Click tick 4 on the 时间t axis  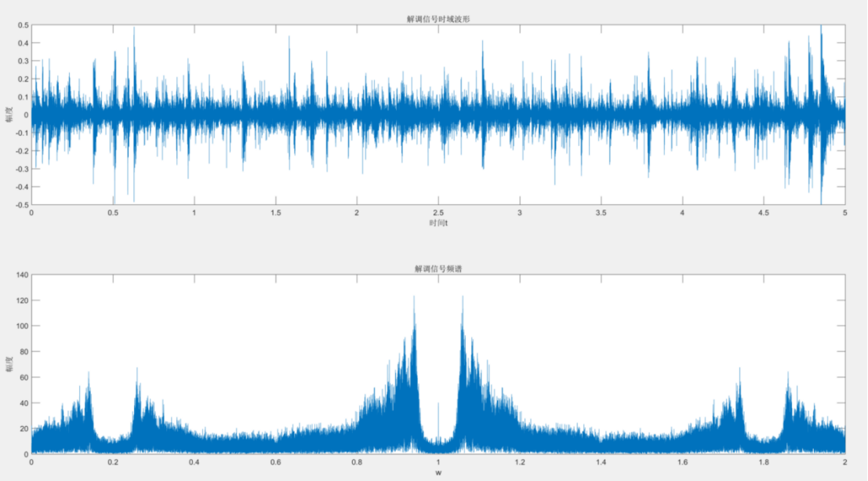(x=682, y=213)
